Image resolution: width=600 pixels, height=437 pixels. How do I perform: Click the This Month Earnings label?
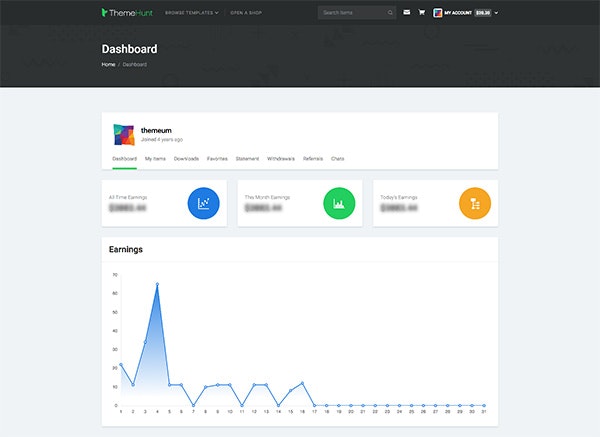267,197
